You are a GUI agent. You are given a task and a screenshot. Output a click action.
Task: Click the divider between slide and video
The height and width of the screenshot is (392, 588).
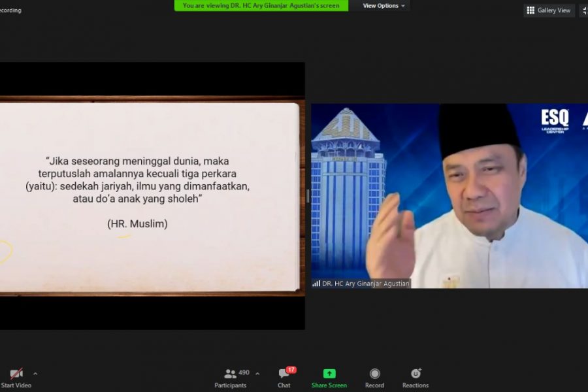tap(308, 196)
